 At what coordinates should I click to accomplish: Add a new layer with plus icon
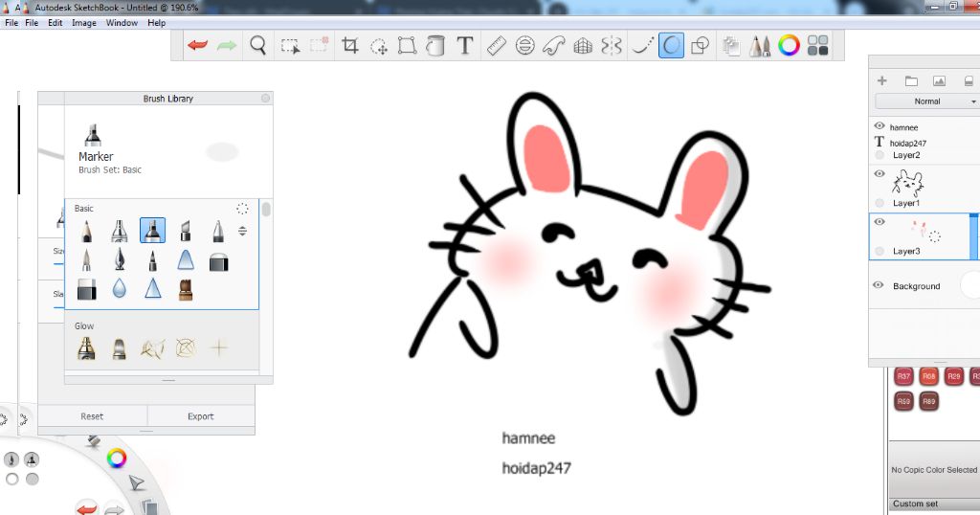pos(881,80)
